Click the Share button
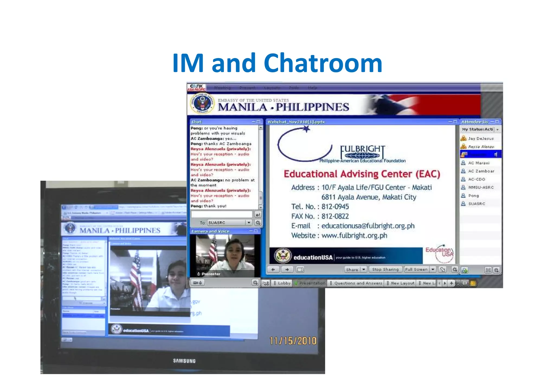This screenshot has width=555, height=392. tap(352, 269)
